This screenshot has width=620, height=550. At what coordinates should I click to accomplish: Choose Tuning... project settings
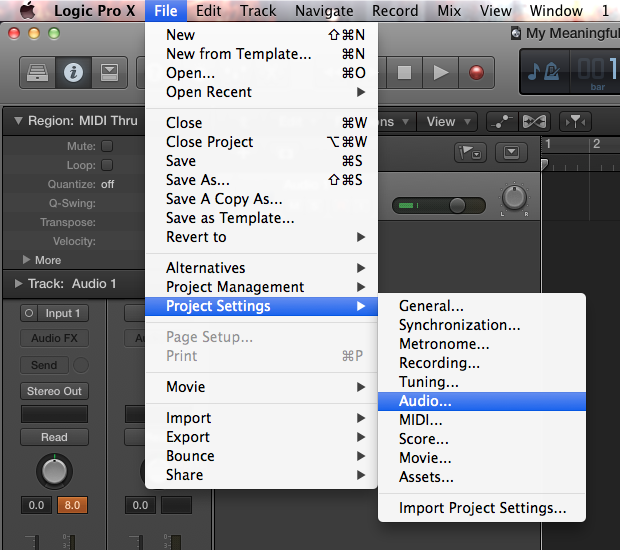point(482,382)
